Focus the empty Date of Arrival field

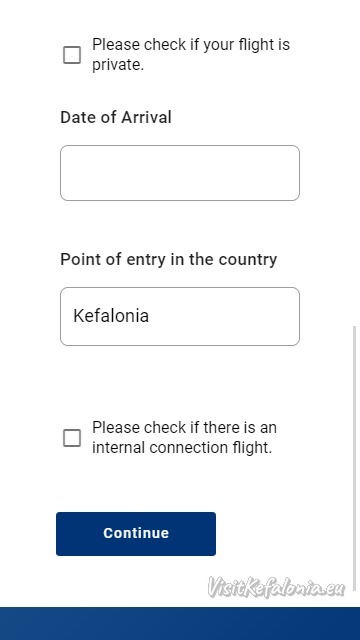click(180, 173)
